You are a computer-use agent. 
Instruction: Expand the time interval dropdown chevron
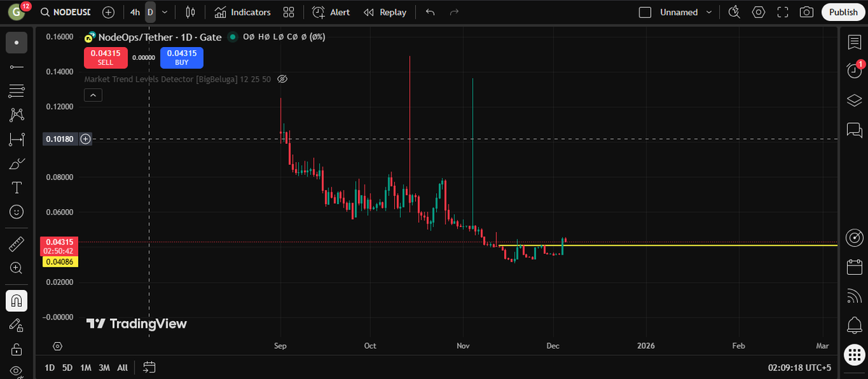(166, 12)
